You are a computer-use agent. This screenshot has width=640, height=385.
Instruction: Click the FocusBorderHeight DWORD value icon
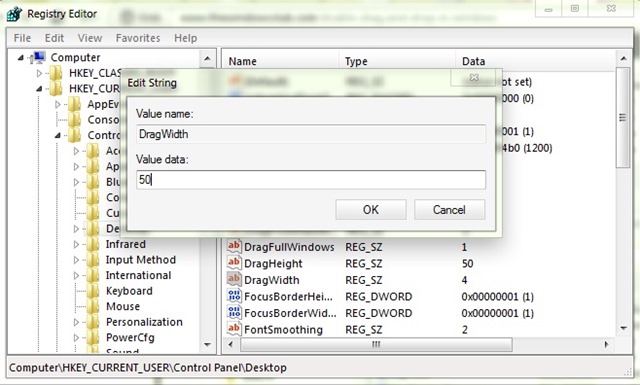point(234,296)
